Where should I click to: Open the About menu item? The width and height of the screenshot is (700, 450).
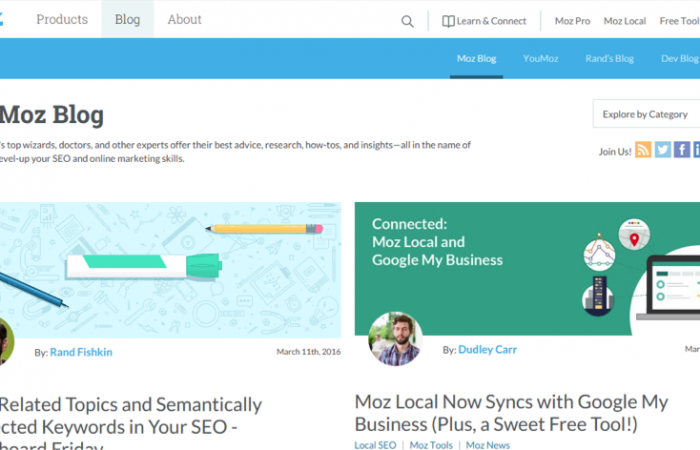(x=184, y=19)
